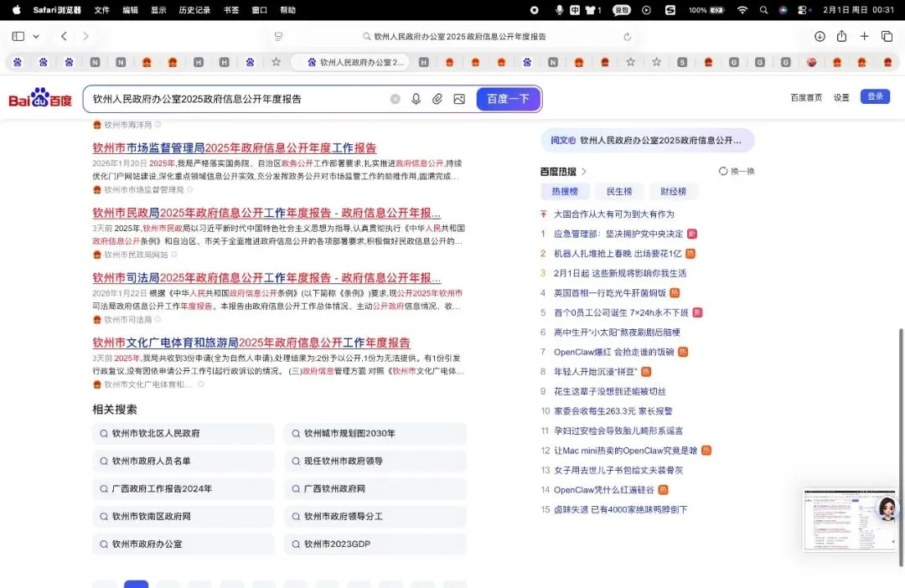This screenshot has height=588, width=905.
Task: Click the Baidu logo
Action: point(40,99)
